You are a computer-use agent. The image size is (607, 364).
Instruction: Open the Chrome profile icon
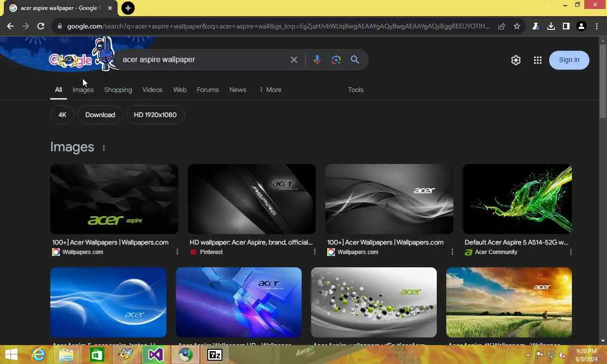tap(581, 27)
